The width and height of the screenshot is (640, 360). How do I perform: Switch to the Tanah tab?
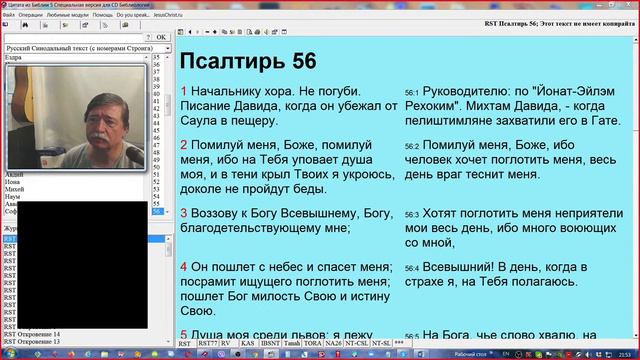[292, 344]
